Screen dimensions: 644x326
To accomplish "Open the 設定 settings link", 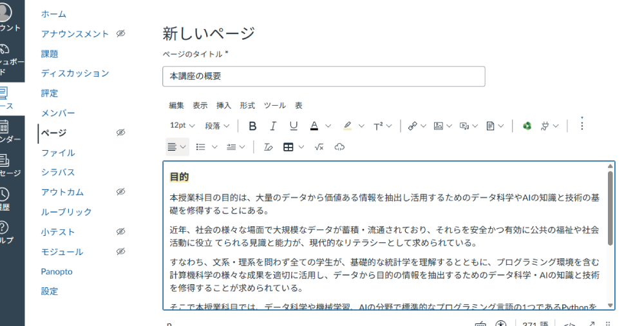I will 50,291.
